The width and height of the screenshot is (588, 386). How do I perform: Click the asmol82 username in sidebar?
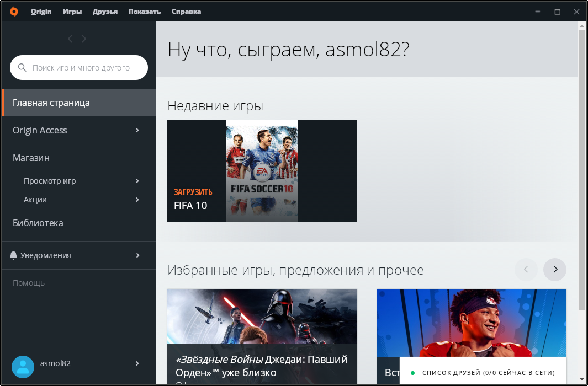coord(55,363)
